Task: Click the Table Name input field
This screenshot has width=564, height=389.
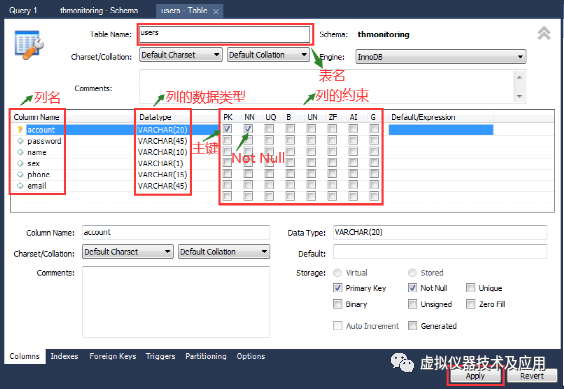Action: coord(224,35)
